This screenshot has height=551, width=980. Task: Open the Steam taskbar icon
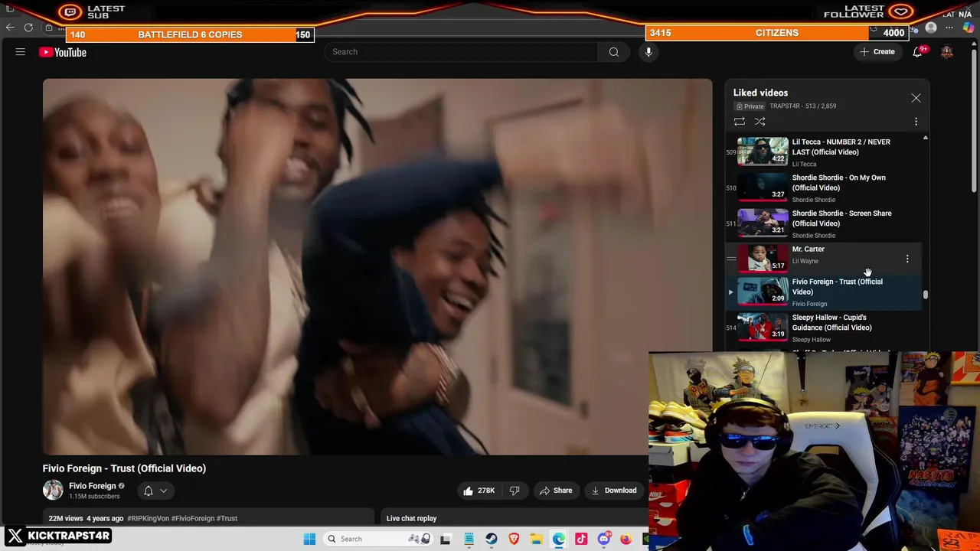pyautogui.click(x=492, y=539)
